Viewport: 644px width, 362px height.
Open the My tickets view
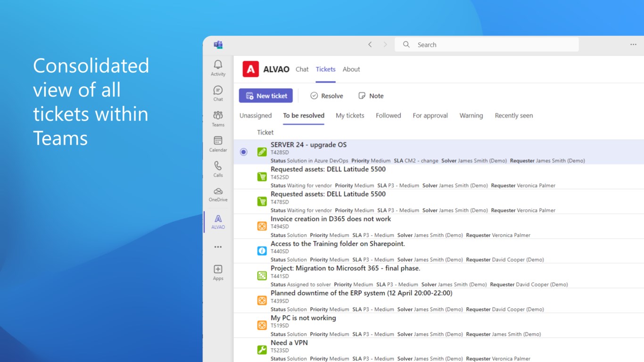[350, 115]
